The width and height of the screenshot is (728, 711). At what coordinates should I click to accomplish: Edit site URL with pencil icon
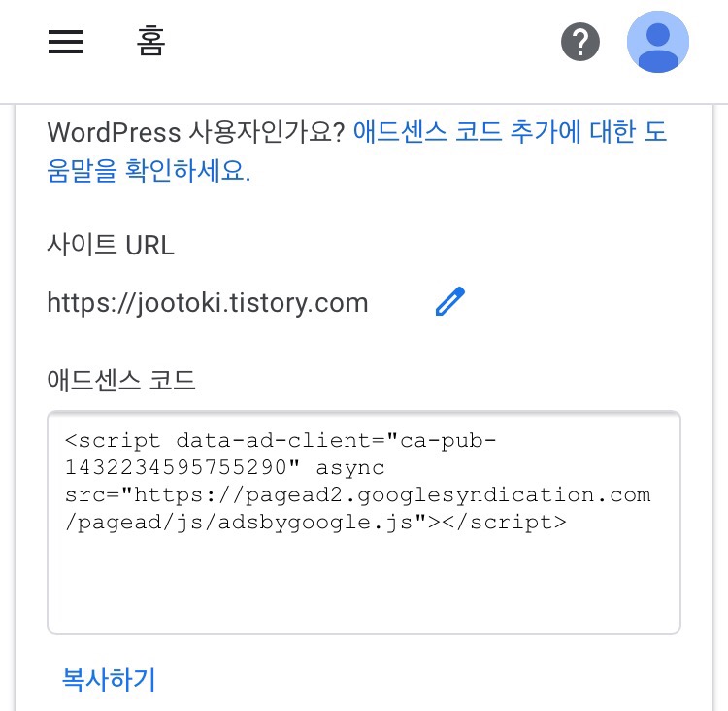(x=449, y=302)
